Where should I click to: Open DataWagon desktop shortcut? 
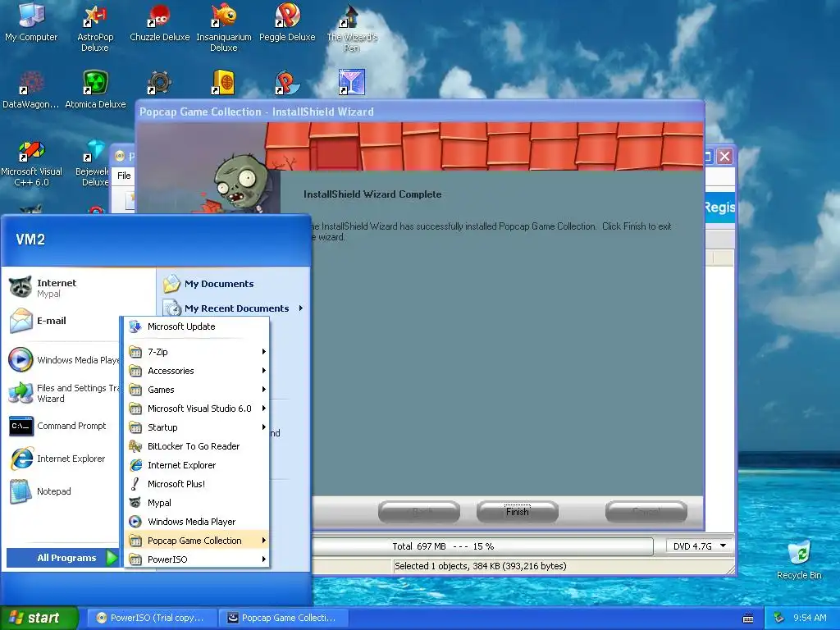30,90
